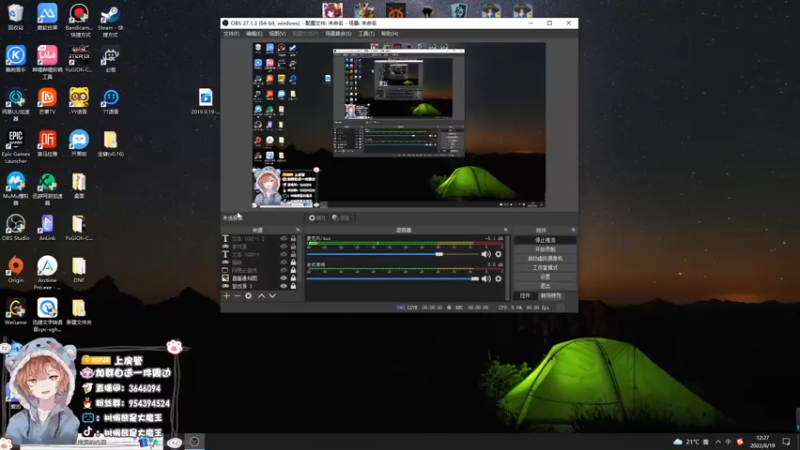800x450 pixels.
Task: Select the MuMu emulator desktop icon
Action: tap(15, 189)
